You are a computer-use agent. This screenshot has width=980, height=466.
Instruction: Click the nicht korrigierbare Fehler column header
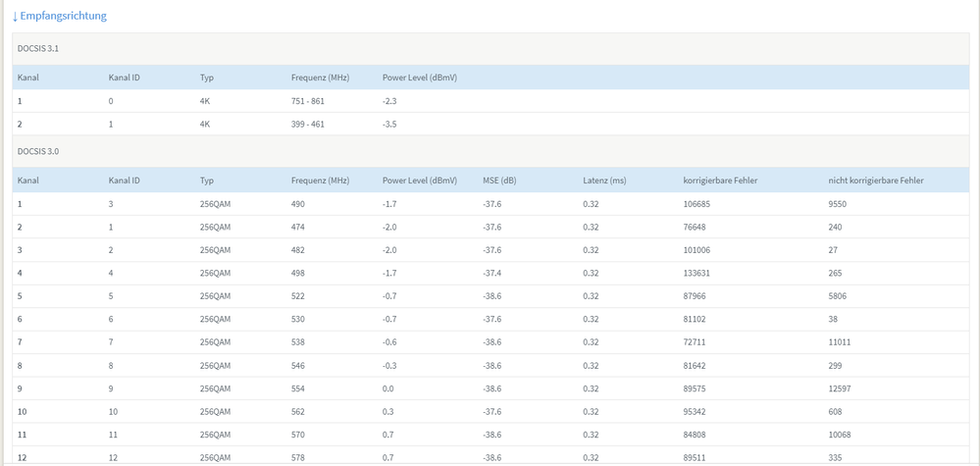[x=875, y=181]
